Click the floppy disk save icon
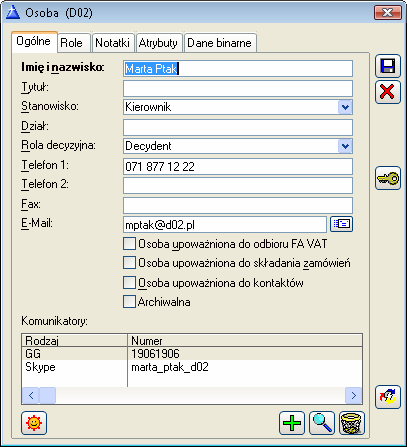This screenshot has height=447, width=407. click(388, 66)
